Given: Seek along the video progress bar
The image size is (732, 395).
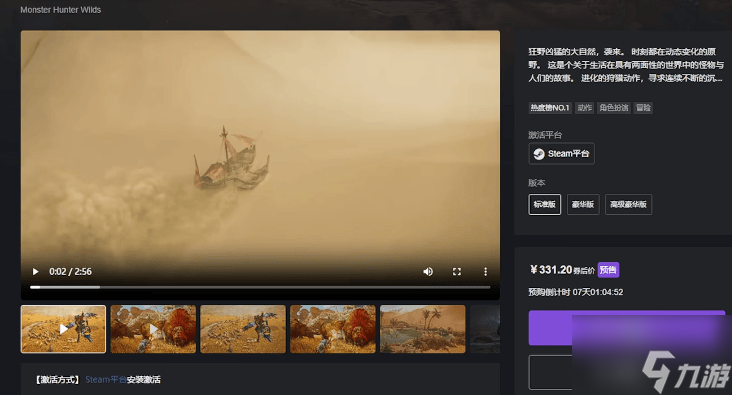Looking at the screenshot, I should (260, 287).
